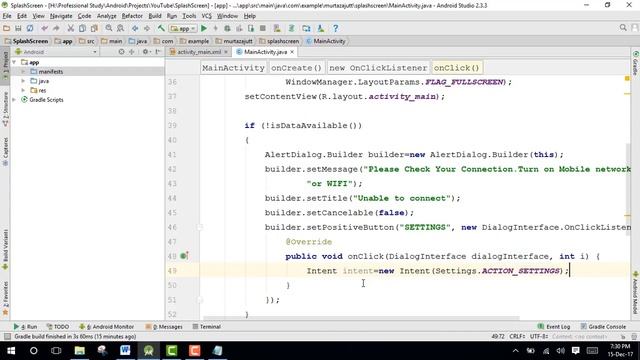Open the Event Log button

[554, 327]
